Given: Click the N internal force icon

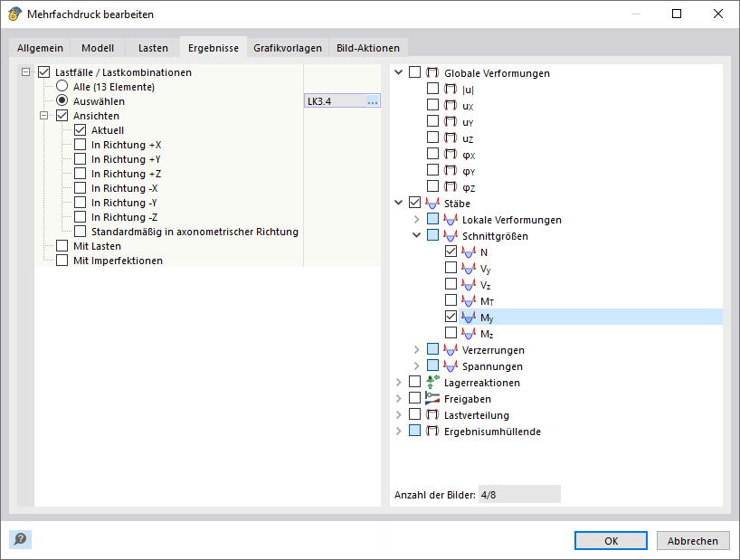Looking at the screenshot, I should (469, 252).
